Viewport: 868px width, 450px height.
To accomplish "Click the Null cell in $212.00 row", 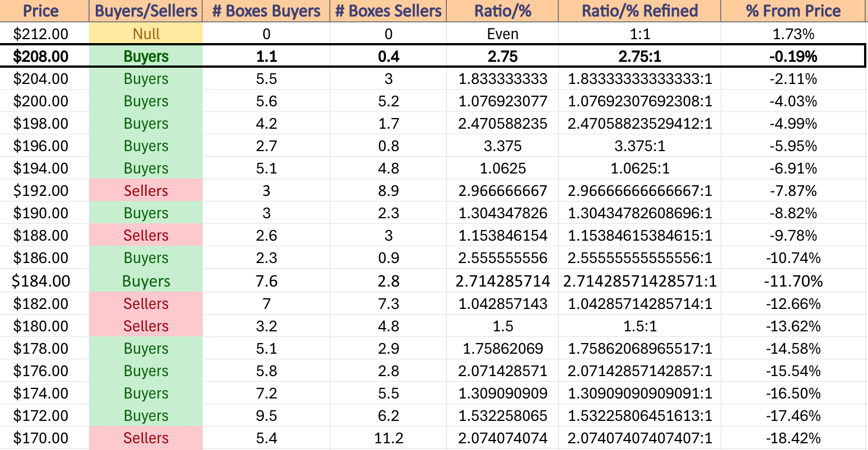I will (x=146, y=34).
